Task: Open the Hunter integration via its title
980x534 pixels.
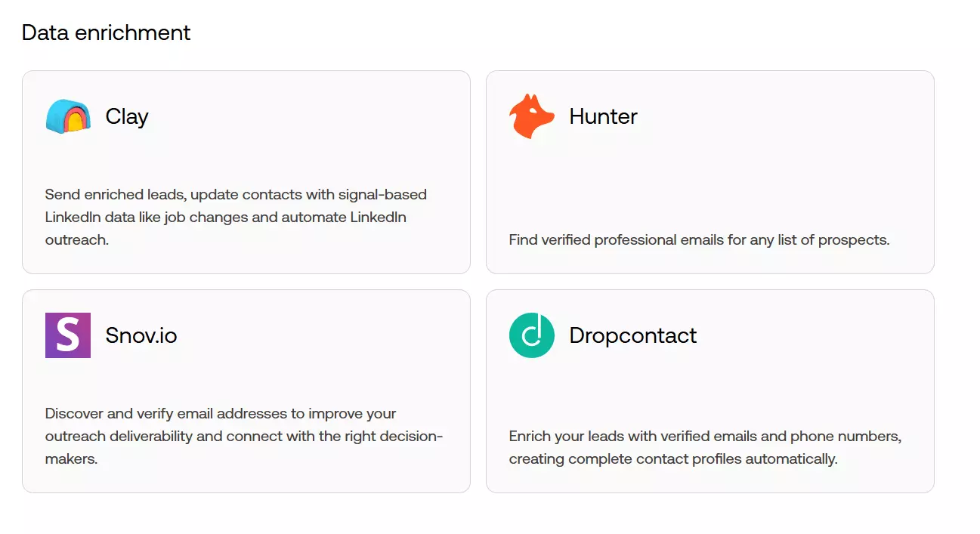Action: tap(602, 117)
